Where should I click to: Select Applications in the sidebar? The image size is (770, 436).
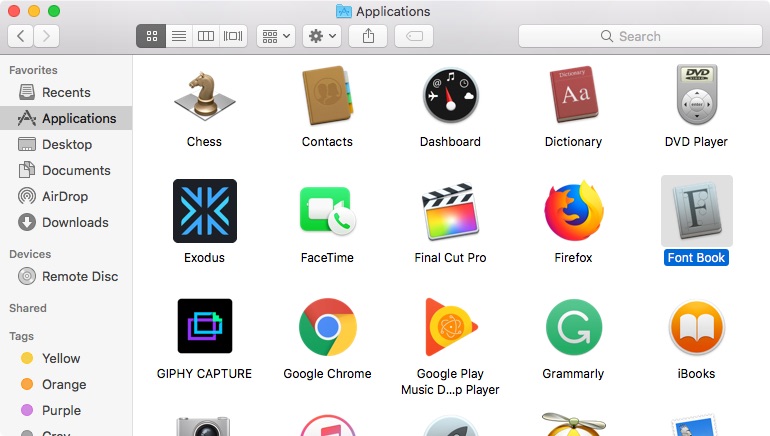pyautogui.click(x=66, y=118)
